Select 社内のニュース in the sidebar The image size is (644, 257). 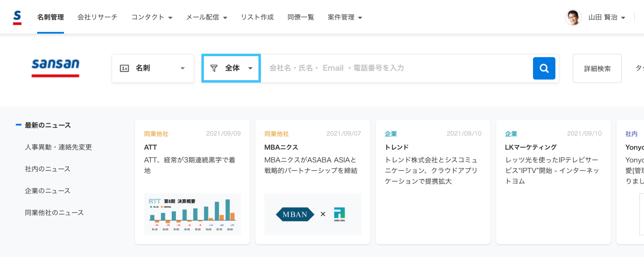47,169
